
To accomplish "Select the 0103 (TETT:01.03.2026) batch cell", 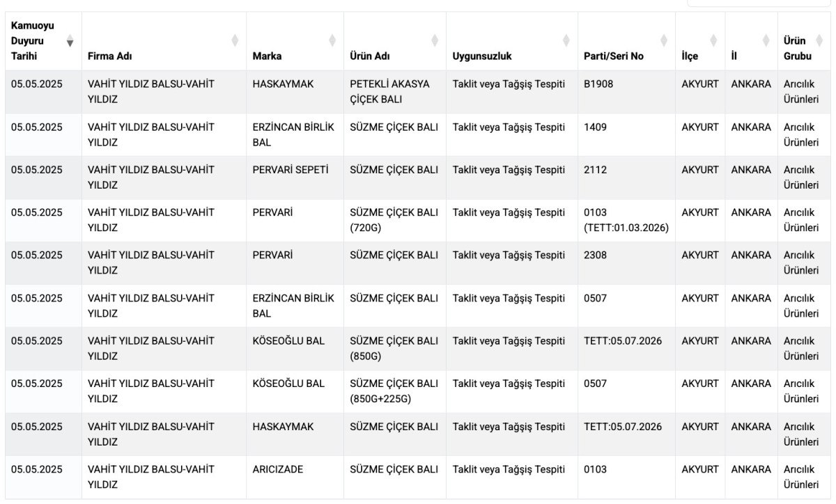I will tap(626, 220).
